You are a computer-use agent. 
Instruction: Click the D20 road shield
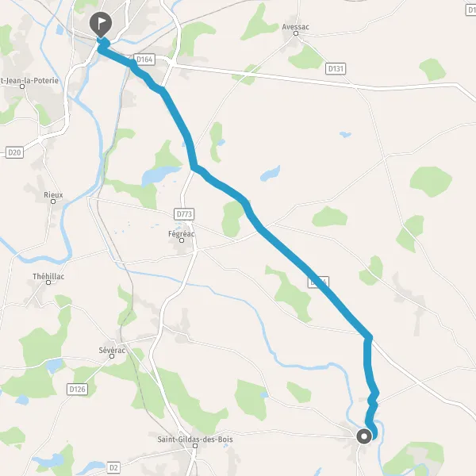(14, 152)
